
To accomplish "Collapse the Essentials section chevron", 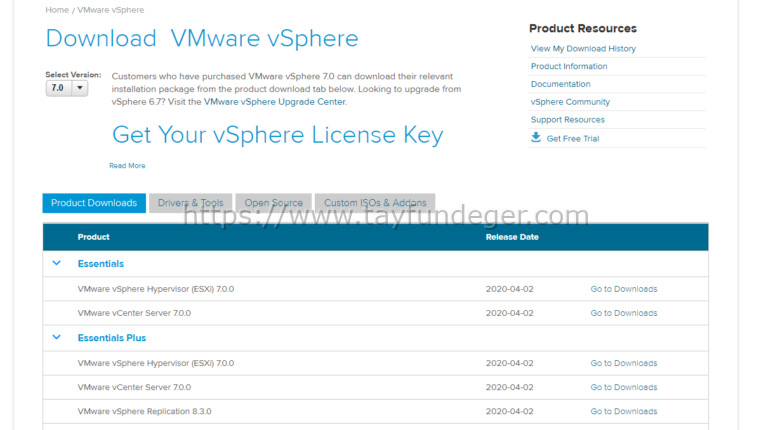I will tap(56, 263).
